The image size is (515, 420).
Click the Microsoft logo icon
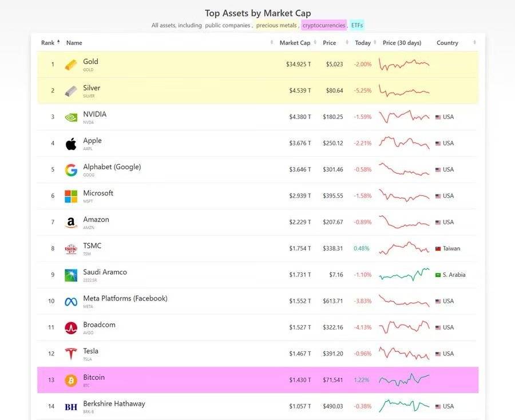[71, 196]
